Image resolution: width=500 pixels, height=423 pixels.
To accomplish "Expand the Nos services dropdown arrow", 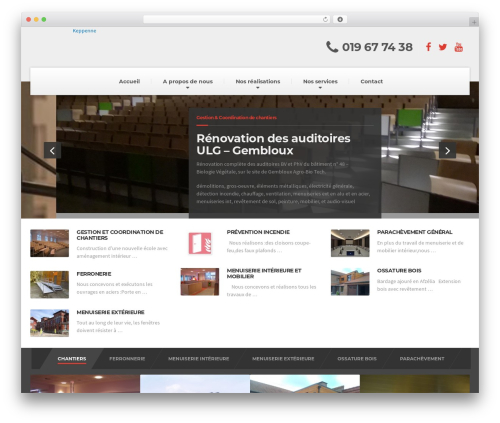I will 320,88.
